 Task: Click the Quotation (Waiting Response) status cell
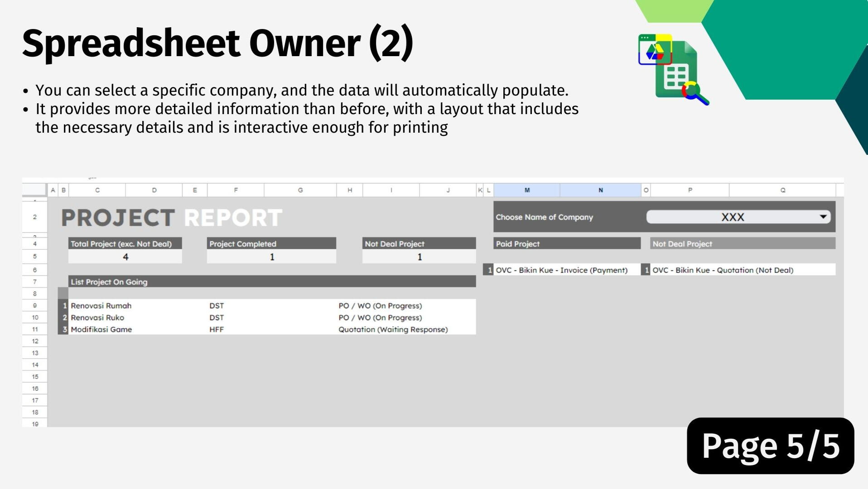(x=393, y=329)
